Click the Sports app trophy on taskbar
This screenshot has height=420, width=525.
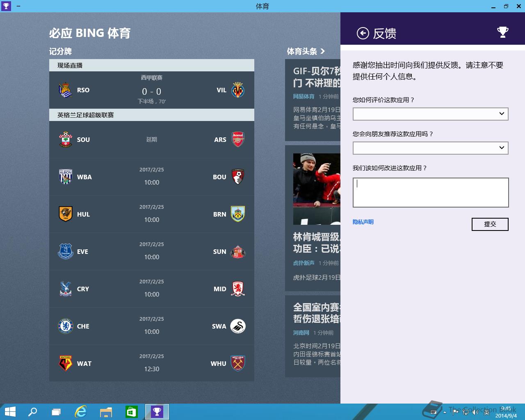pyautogui.click(x=157, y=412)
